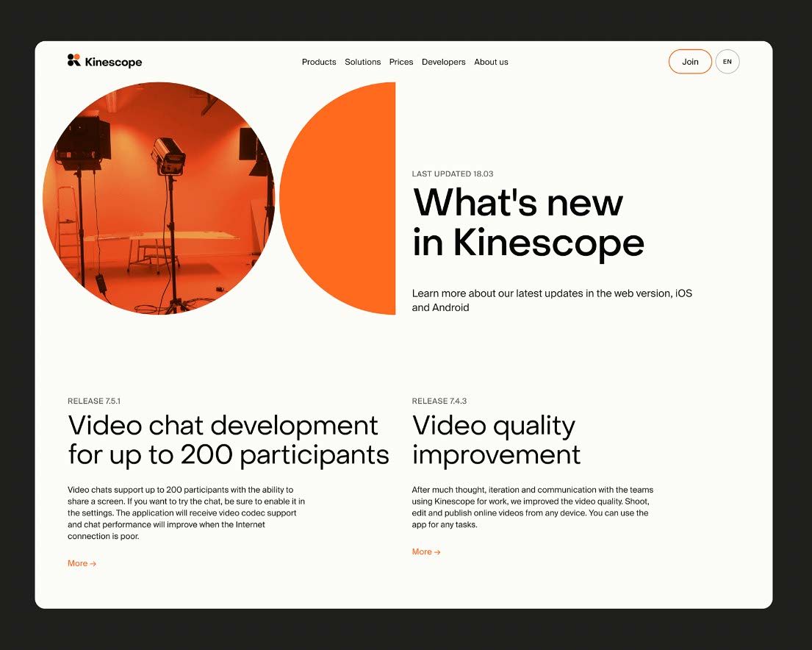Viewport: 812px width, 650px height.
Task: Click the Release 7.4.3 label
Action: pos(439,401)
